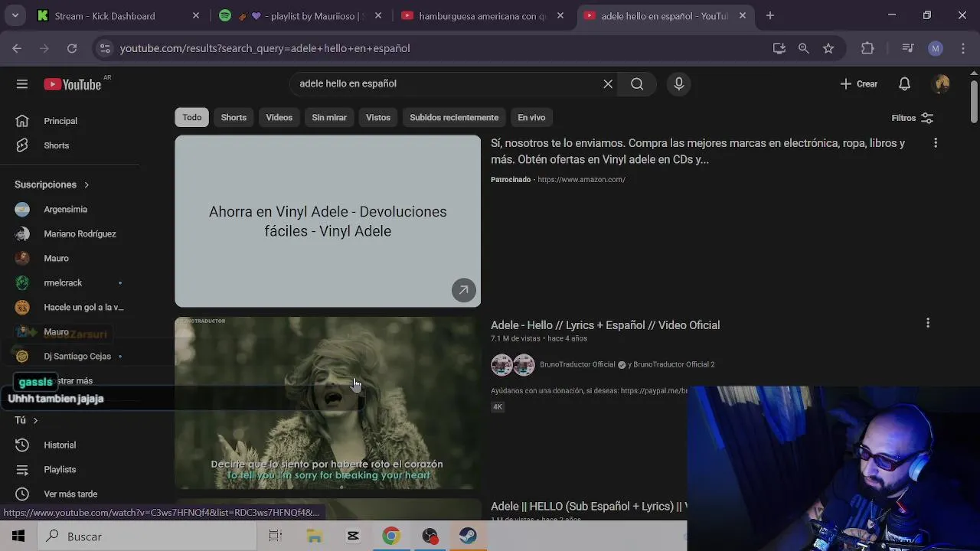Open the CapCut app on the taskbar
980x551 pixels.
click(x=353, y=536)
